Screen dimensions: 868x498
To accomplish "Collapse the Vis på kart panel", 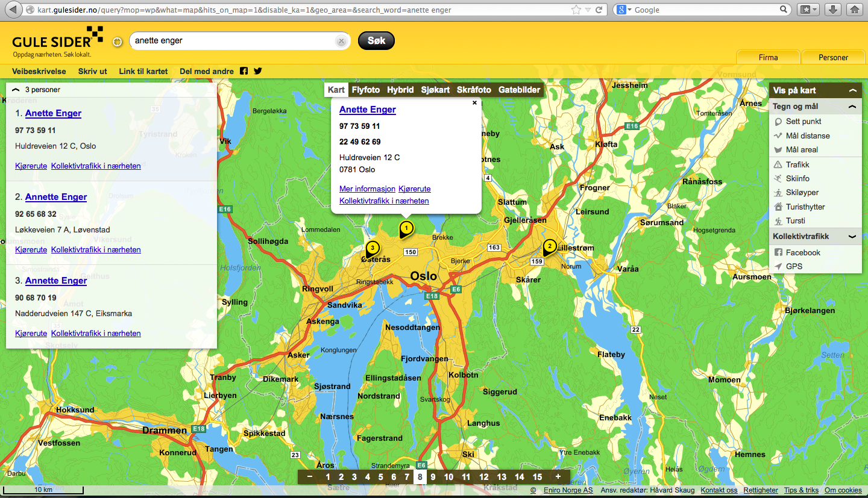I will pyautogui.click(x=852, y=90).
